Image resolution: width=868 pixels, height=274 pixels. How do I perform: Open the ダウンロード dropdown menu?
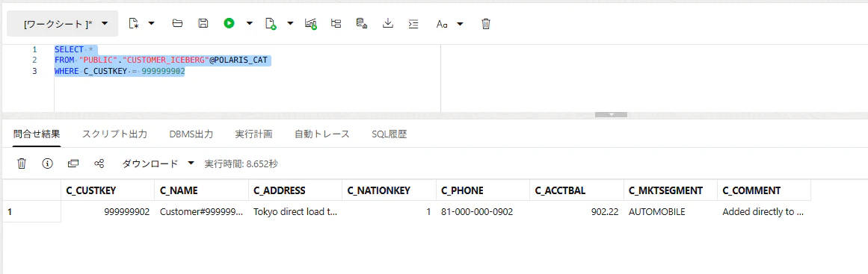click(x=158, y=164)
